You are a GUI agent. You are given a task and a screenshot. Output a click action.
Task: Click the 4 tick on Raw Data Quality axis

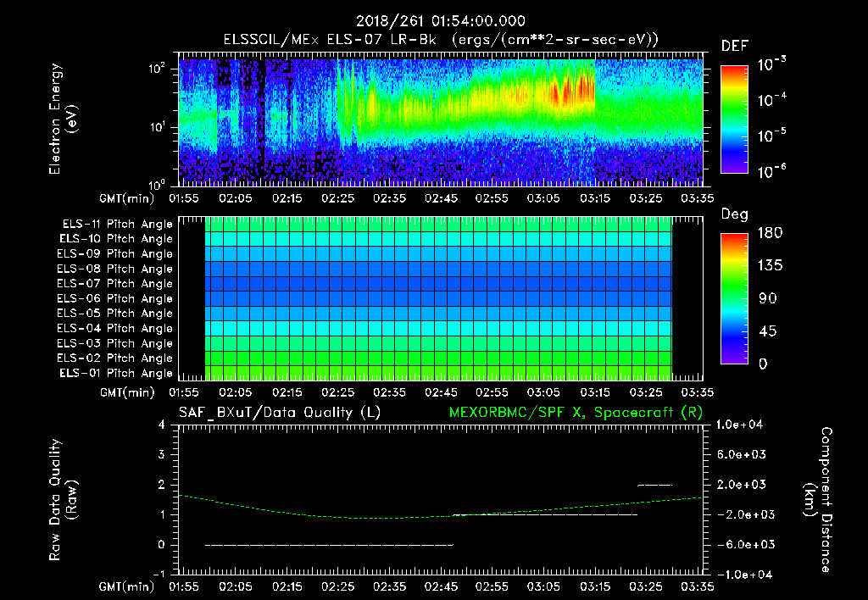(x=162, y=425)
